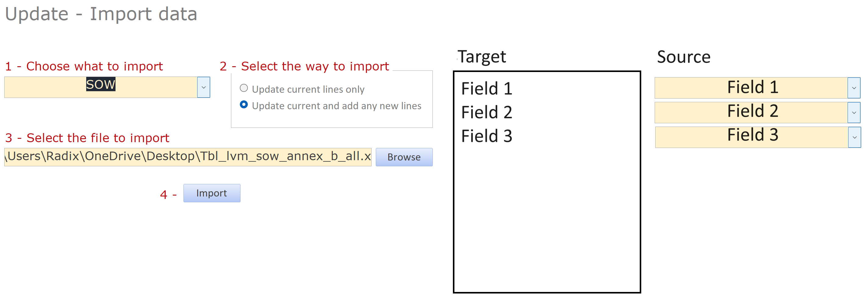The image size is (868, 306).
Task: Click the Source Field 3 combo box
Action: [x=751, y=137]
